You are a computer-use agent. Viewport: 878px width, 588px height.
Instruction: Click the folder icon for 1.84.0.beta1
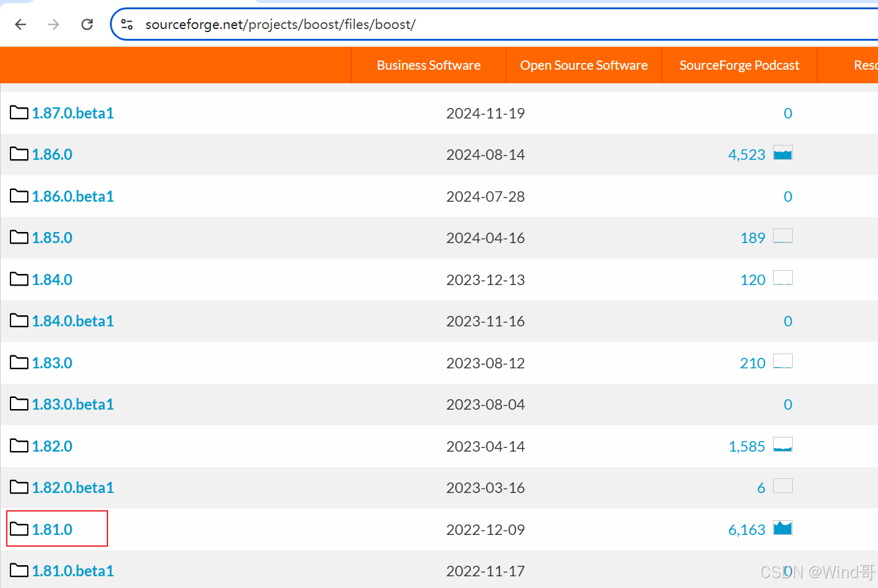point(18,320)
